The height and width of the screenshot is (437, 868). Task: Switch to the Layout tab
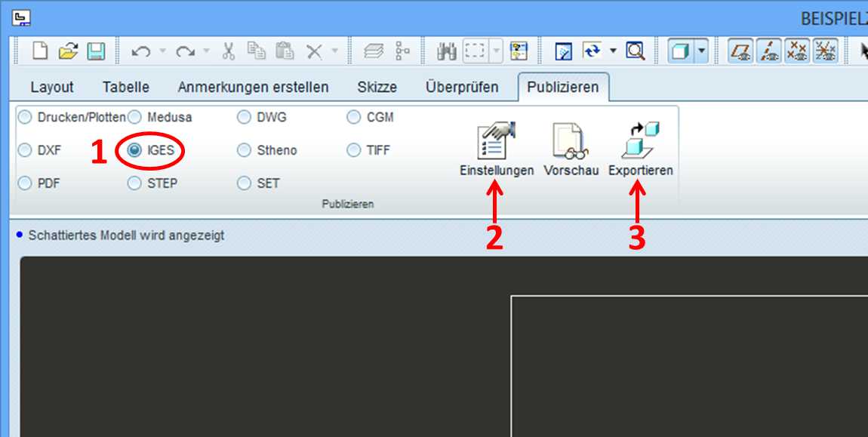pyautogui.click(x=51, y=88)
